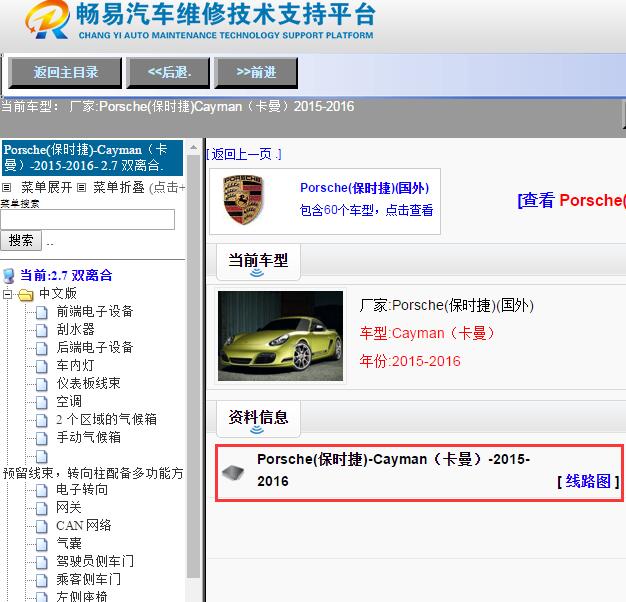Image resolution: width=626 pixels, height=602 pixels.
Task: Click the Chang Yi platform logo icon
Action: click(47, 20)
